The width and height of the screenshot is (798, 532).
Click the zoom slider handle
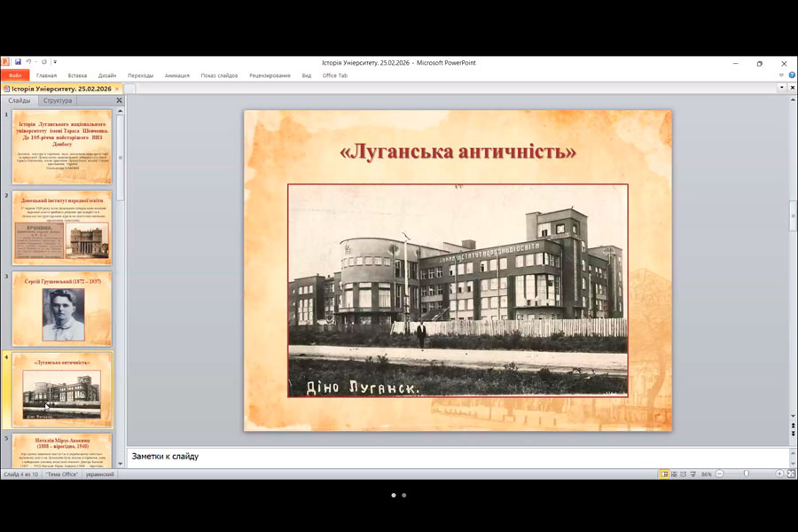tap(746, 474)
